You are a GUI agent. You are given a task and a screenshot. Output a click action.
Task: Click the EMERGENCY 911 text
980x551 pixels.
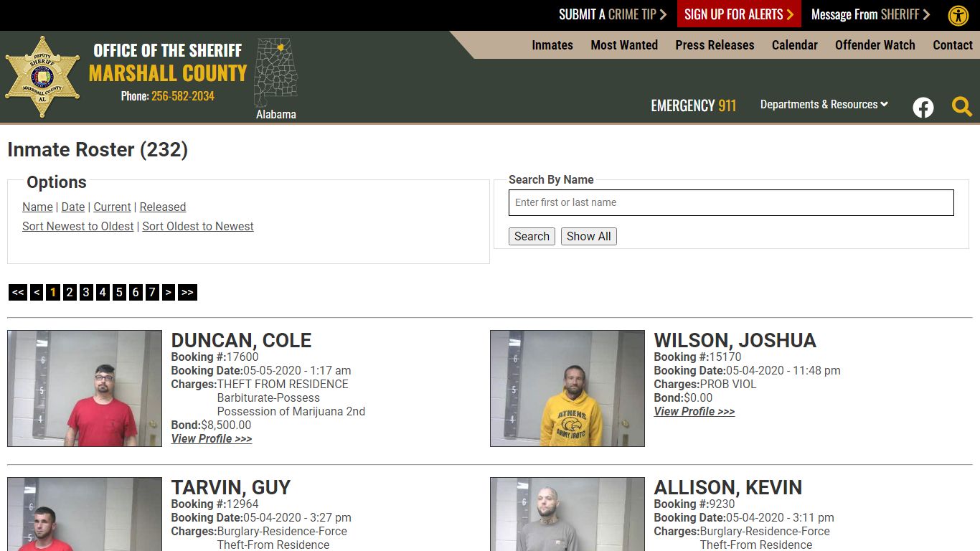(x=693, y=105)
